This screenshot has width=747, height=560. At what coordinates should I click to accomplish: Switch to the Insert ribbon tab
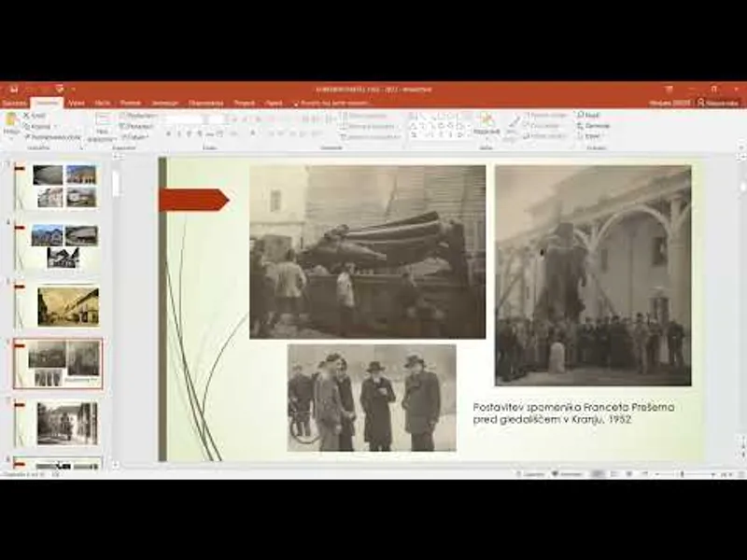click(x=76, y=103)
